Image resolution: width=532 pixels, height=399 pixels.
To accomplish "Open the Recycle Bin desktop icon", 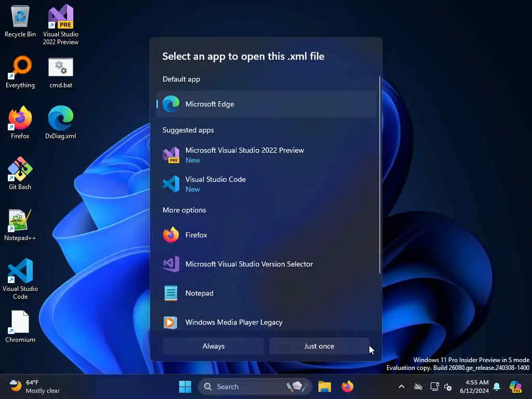I will 20,21.
